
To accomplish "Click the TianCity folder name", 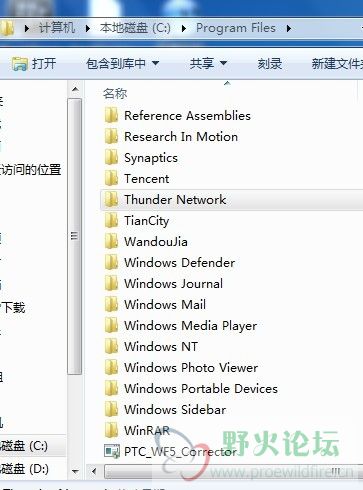I will (147, 221).
